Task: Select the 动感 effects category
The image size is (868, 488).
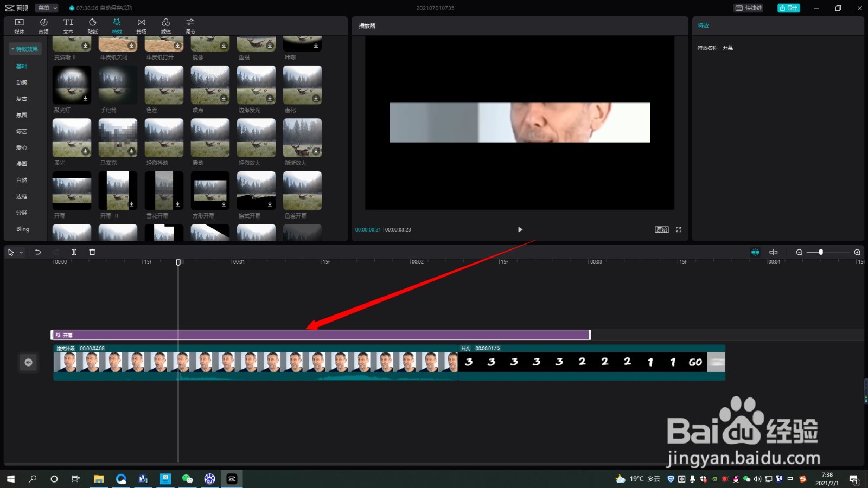Action: [x=22, y=82]
